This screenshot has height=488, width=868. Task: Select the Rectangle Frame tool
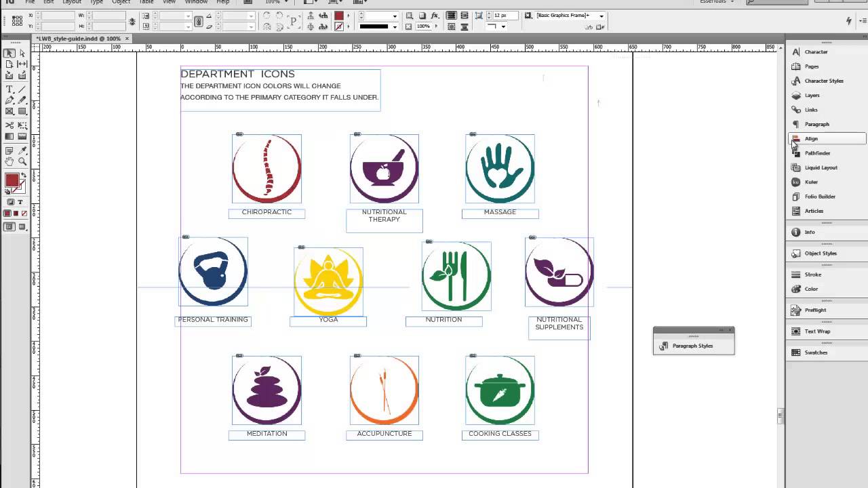pos(9,111)
